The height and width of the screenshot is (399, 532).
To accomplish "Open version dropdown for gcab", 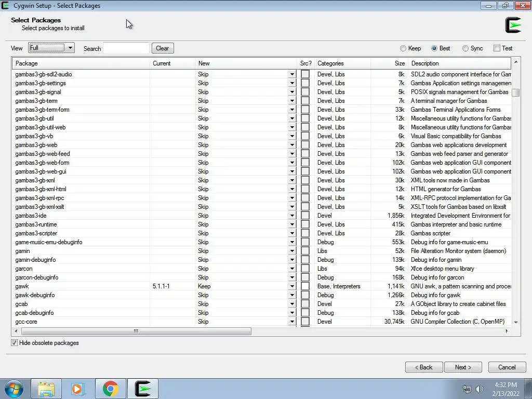I will tap(292, 303).
